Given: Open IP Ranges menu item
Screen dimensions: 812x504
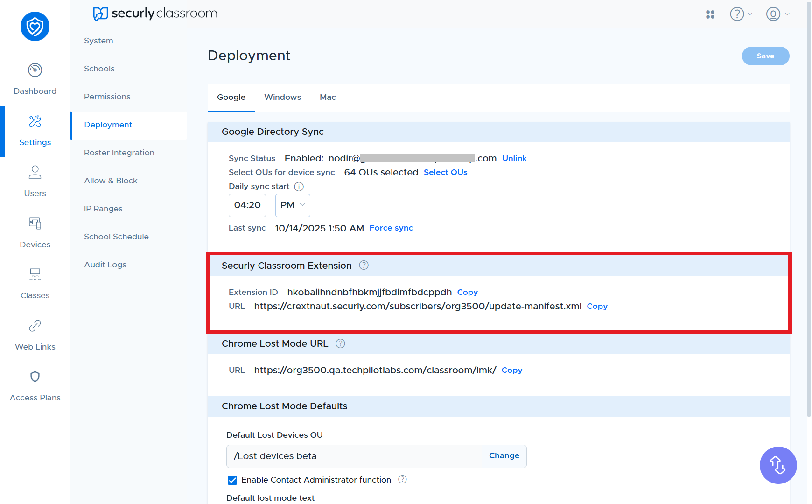Looking at the screenshot, I should (103, 209).
